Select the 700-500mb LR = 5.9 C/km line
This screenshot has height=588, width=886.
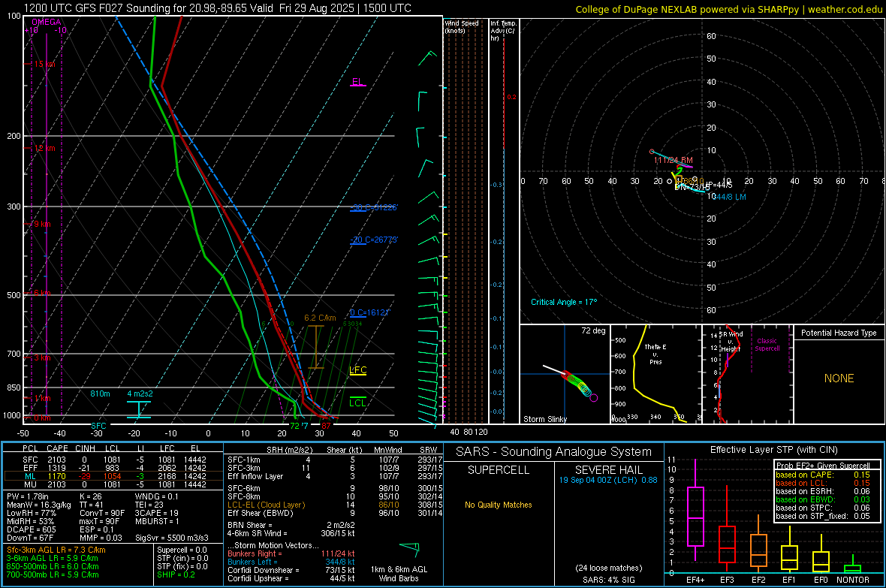pyautogui.click(x=53, y=574)
